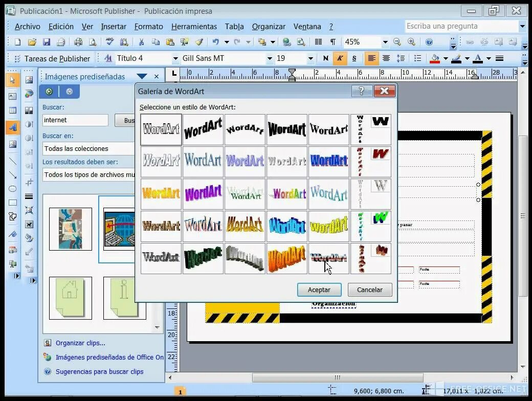Select the Rectangle shape tool
Viewport: 532px width, 401px height.
pyautogui.click(x=13, y=203)
